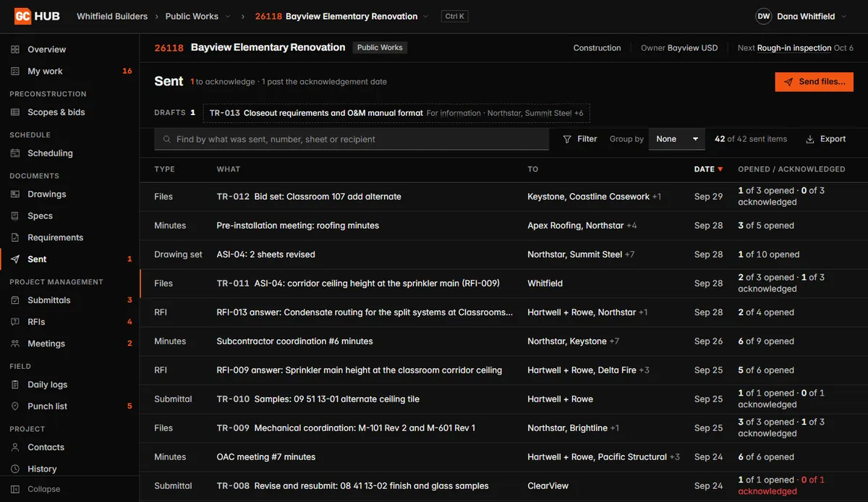The image size is (868, 502).
Task: Go to Daily logs
Action: click(x=69, y=385)
